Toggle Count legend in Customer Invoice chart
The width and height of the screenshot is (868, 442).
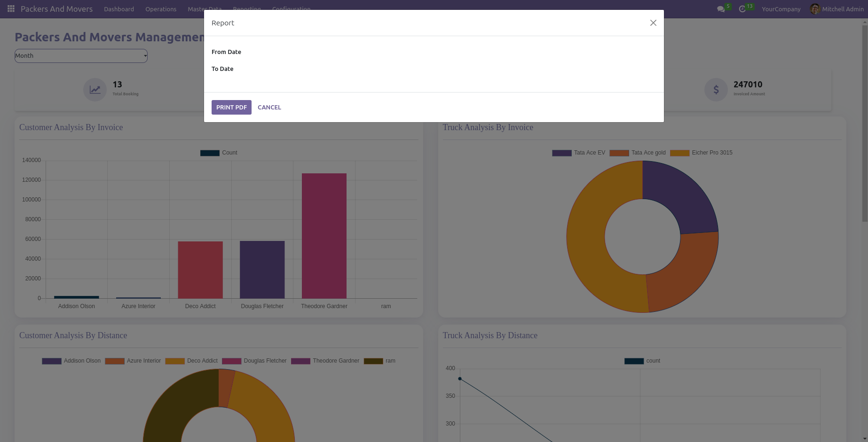pyautogui.click(x=219, y=153)
